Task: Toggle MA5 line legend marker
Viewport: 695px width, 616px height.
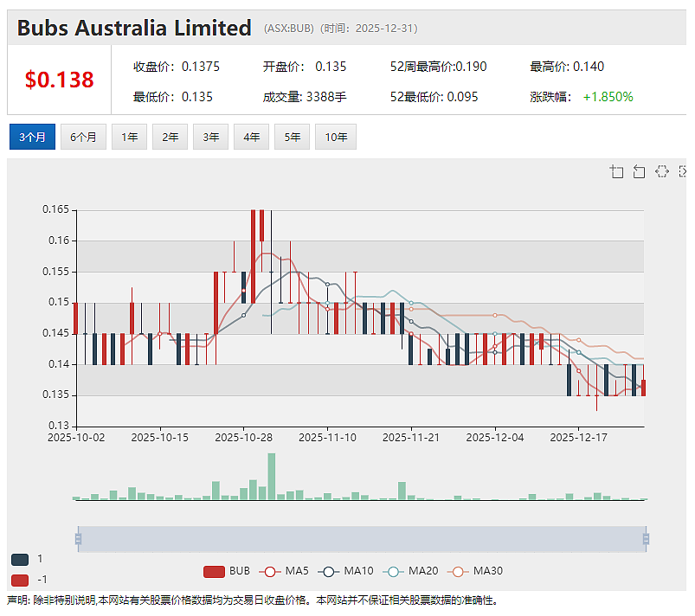Action: click(270, 572)
